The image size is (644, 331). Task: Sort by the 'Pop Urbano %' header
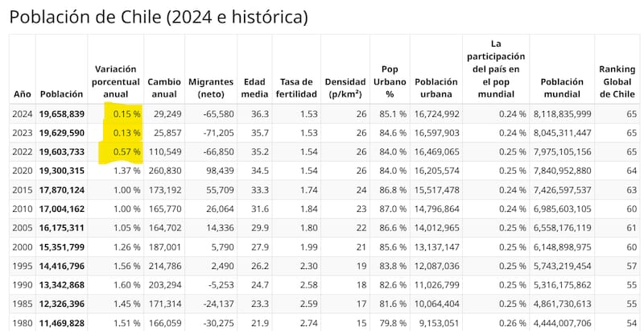point(390,81)
